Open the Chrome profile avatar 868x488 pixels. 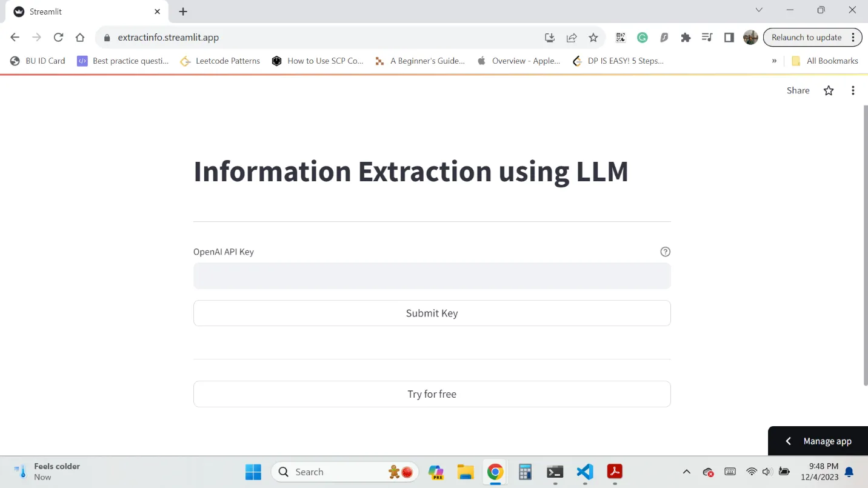pyautogui.click(x=750, y=38)
